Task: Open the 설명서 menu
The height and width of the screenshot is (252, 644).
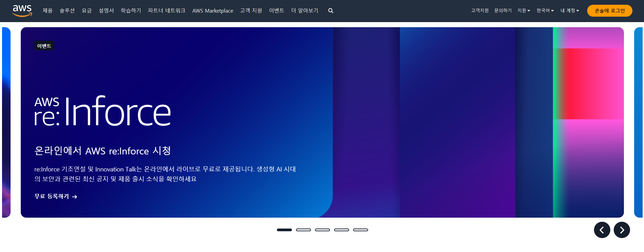Action: 106,11
